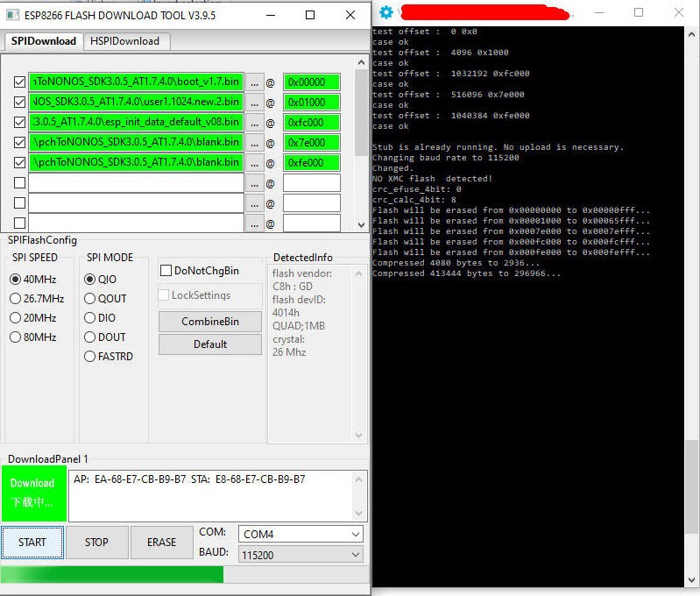Click the START button
Image resolution: width=700 pixels, height=596 pixels.
click(32, 542)
